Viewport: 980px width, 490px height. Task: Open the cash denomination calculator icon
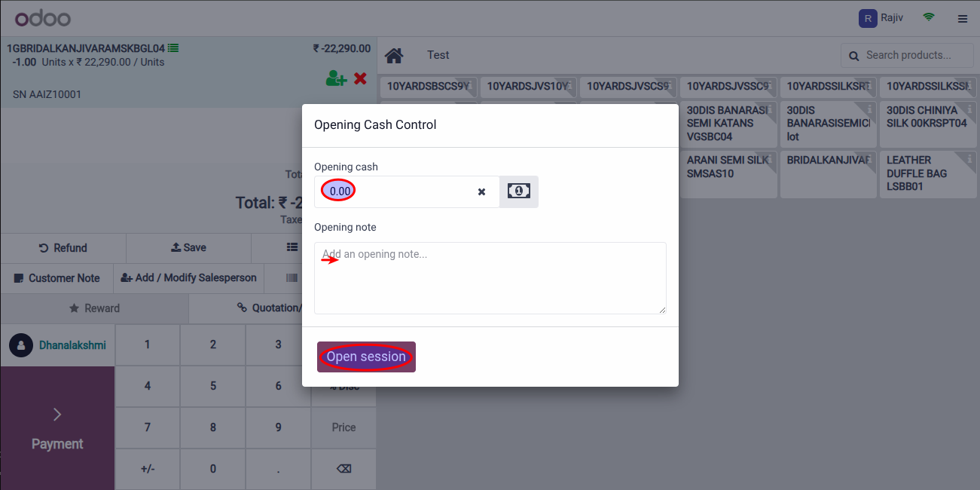[518, 191]
